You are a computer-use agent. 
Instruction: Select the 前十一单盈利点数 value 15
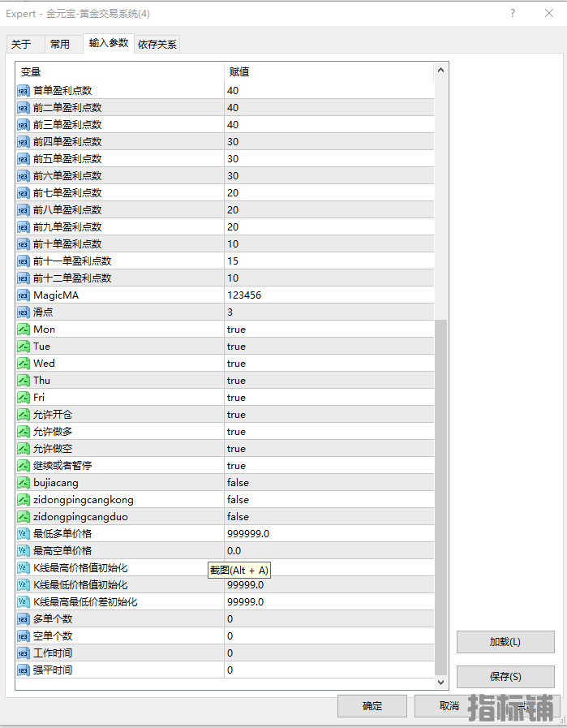pyautogui.click(x=233, y=261)
